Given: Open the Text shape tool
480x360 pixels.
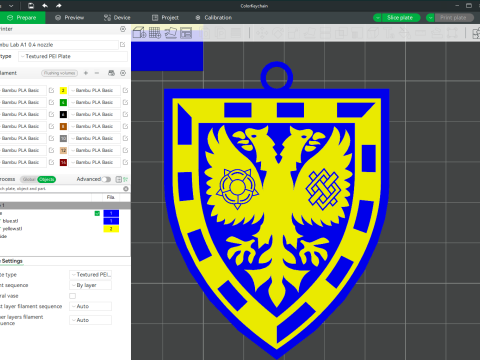Looking at the screenshot, I should 388,33.
